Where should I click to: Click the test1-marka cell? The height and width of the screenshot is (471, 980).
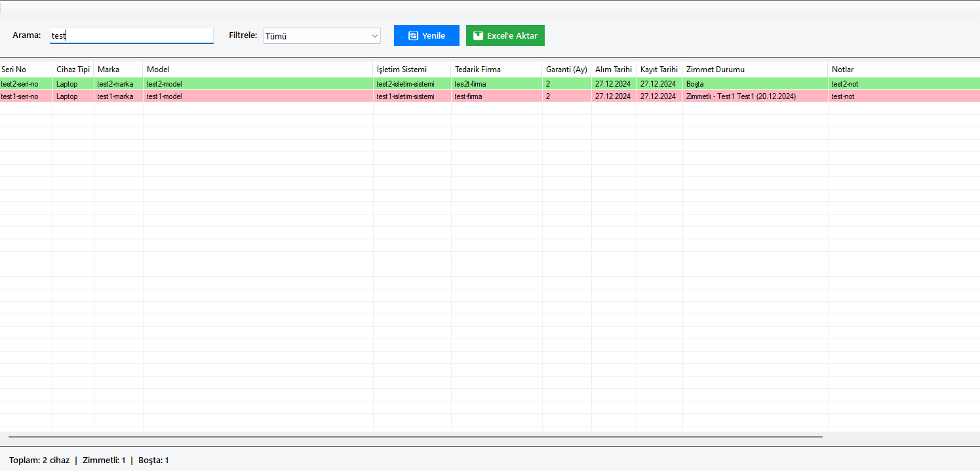coord(119,96)
